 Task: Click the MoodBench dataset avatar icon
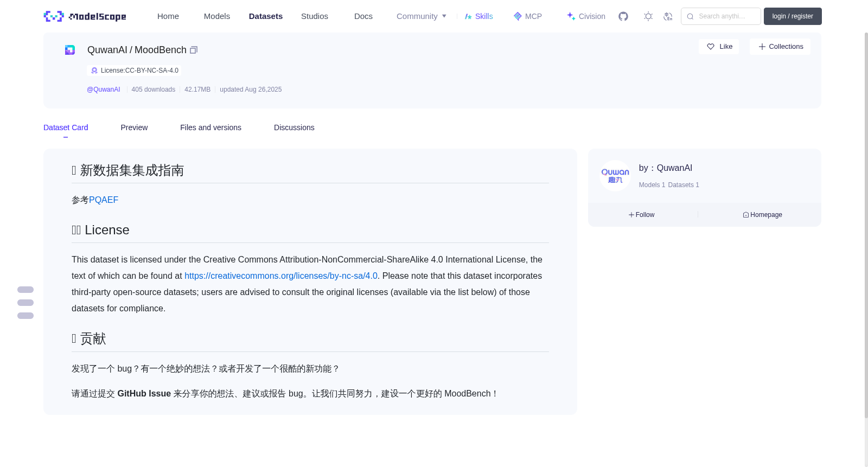(x=70, y=50)
